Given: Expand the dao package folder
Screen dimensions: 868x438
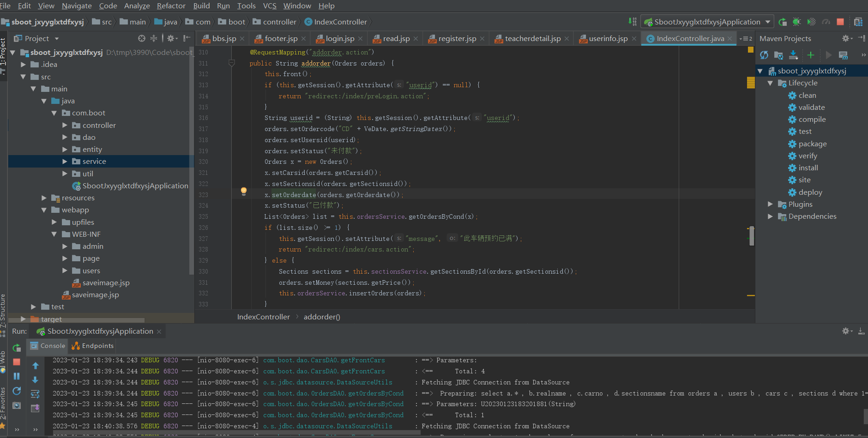Looking at the screenshot, I should tap(65, 137).
